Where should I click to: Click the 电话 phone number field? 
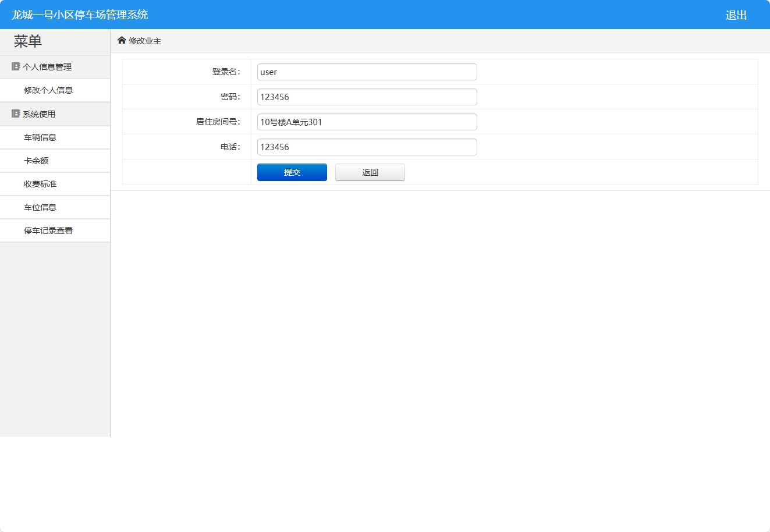pyautogui.click(x=367, y=147)
